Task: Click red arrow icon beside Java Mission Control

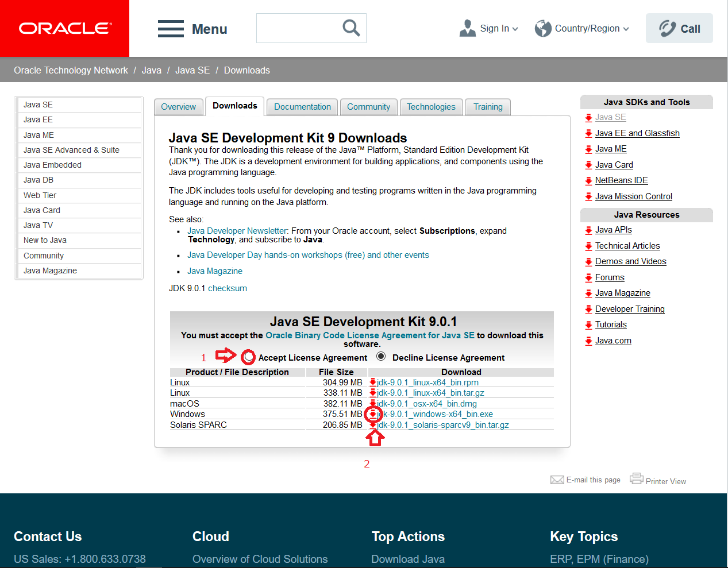Action: (x=588, y=196)
